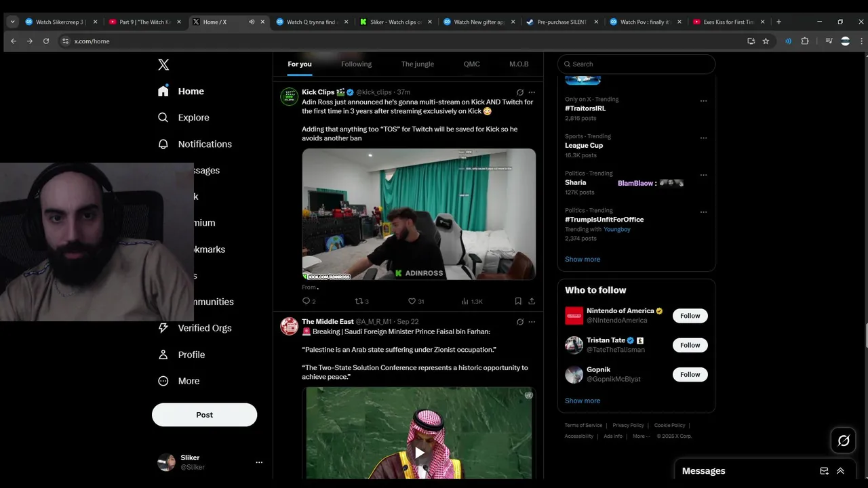
Task: Open the Nintendo of America avatar
Action: click(x=574, y=316)
